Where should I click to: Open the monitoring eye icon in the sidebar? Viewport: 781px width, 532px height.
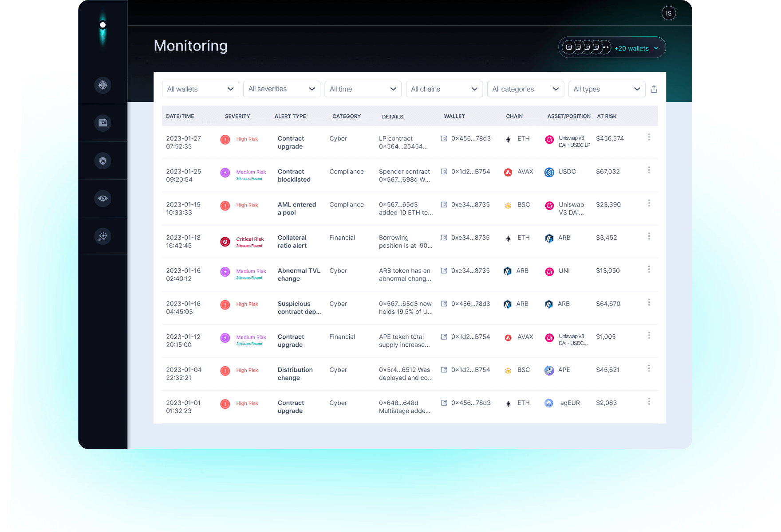click(x=103, y=198)
